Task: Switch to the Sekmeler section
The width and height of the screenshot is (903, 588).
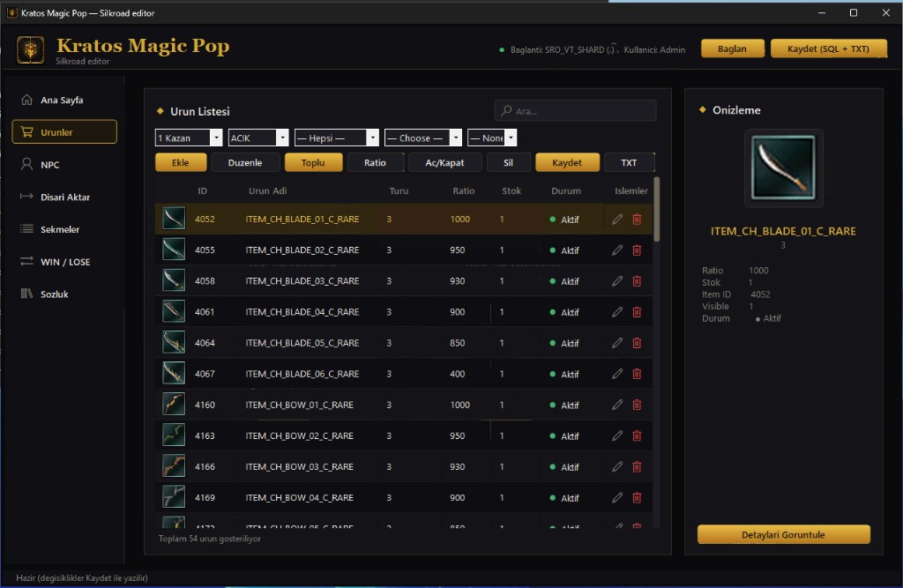Action: click(63, 229)
